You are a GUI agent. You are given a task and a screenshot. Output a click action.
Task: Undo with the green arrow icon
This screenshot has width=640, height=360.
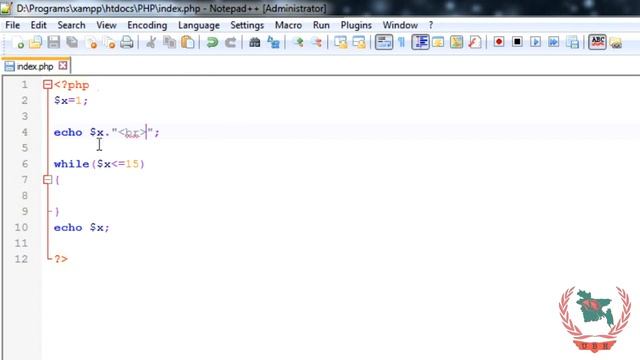tap(212, 42)
